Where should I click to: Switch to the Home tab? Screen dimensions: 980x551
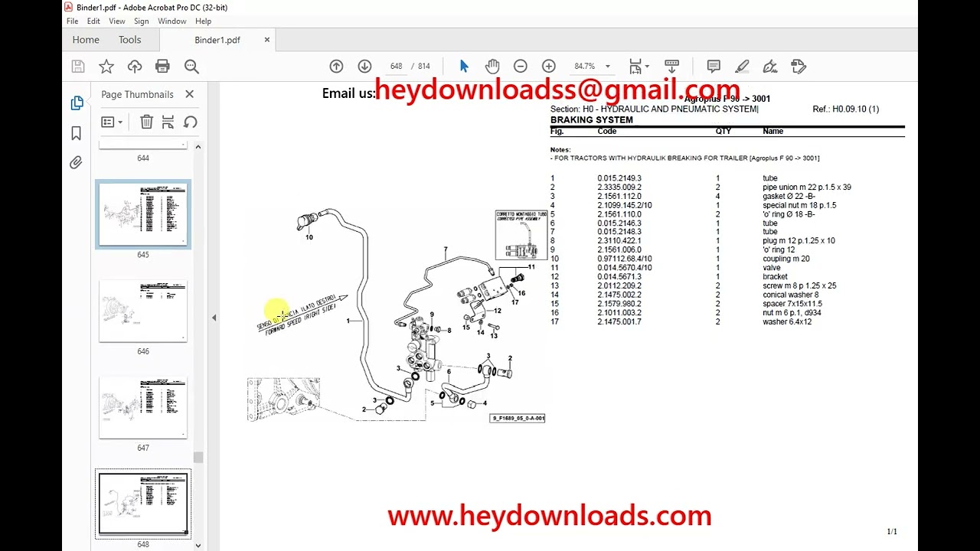(x=86, y=40)
